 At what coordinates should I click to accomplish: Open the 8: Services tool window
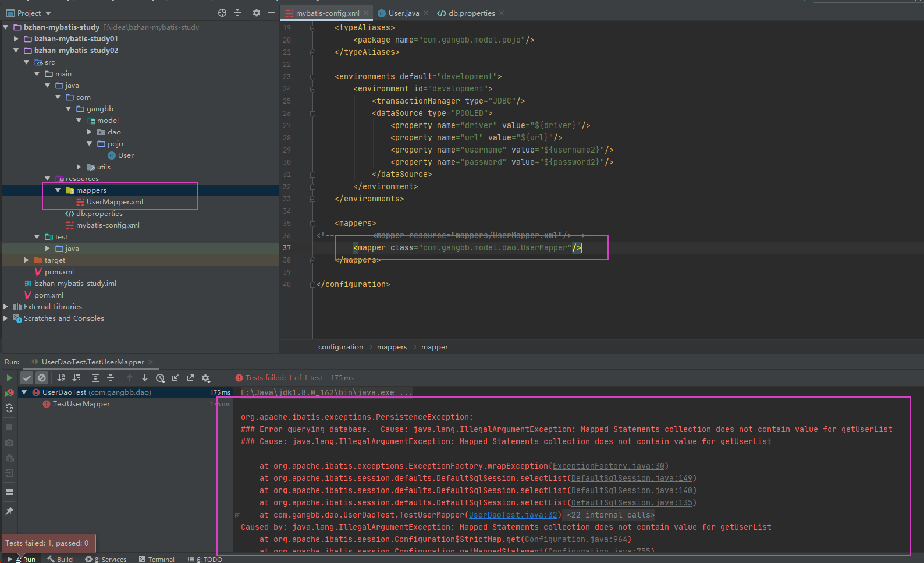click(x=106, y=559)
